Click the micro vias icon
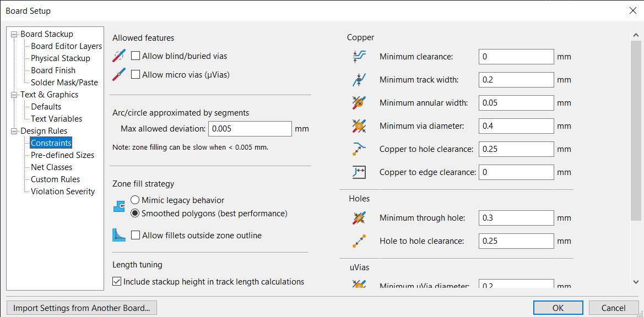The width and height of the screenshot is (644, 317). pyautogui.click(x=119, y=75)
